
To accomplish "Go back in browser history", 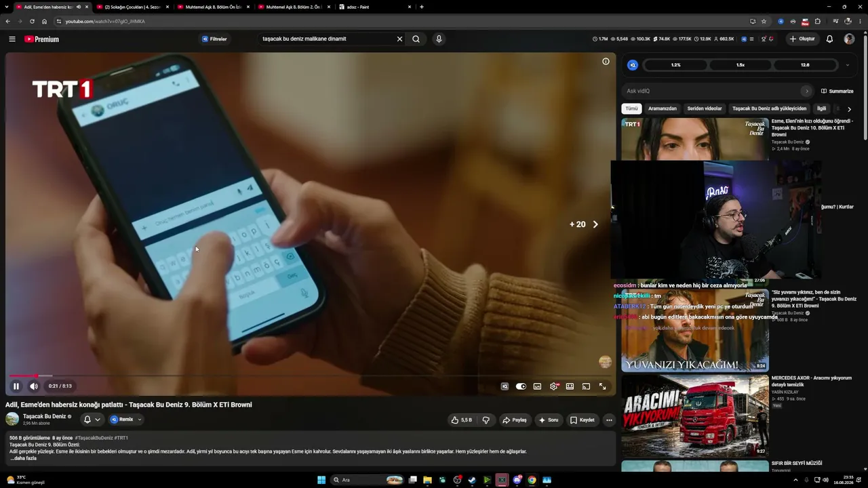I will click(x=7, y=21).
